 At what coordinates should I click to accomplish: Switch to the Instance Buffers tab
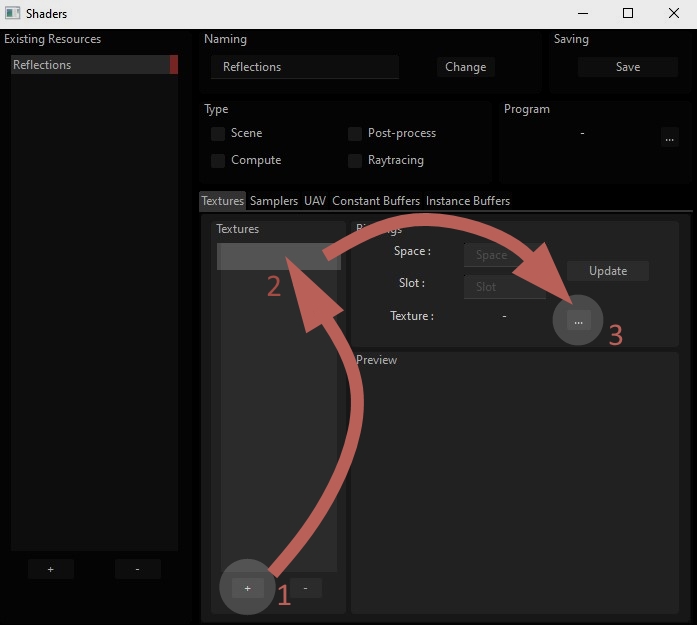coord(468,201)
